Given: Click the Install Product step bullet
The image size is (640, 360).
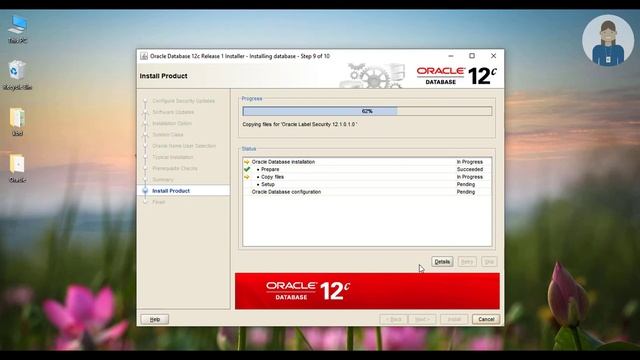Looking at the screenshot, I should [145, 191].
